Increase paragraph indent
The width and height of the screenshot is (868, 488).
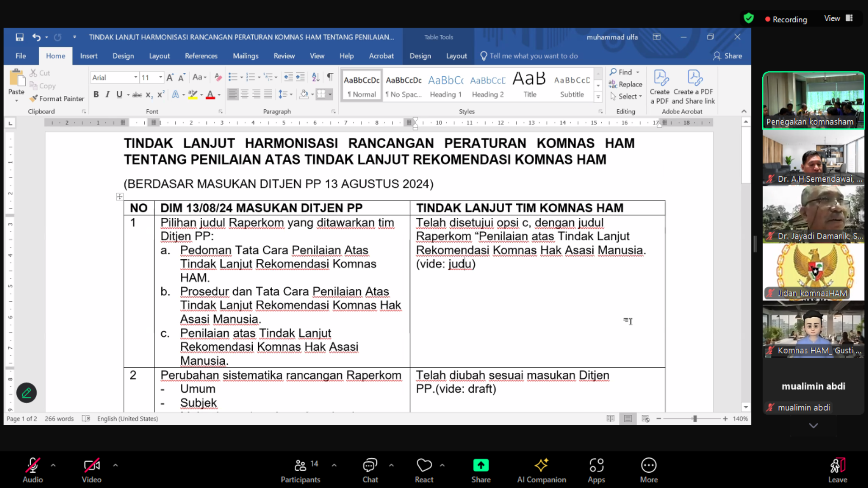point(300,77)
